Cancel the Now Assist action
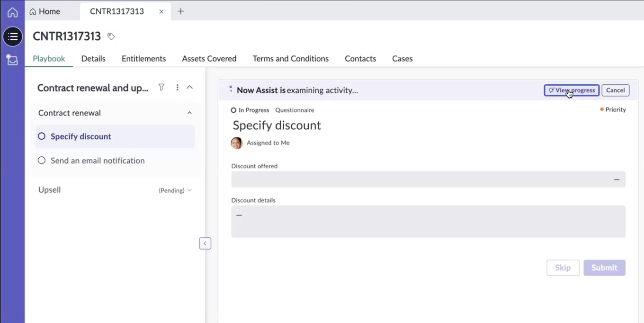644x323 pixels. coord(615,90)
